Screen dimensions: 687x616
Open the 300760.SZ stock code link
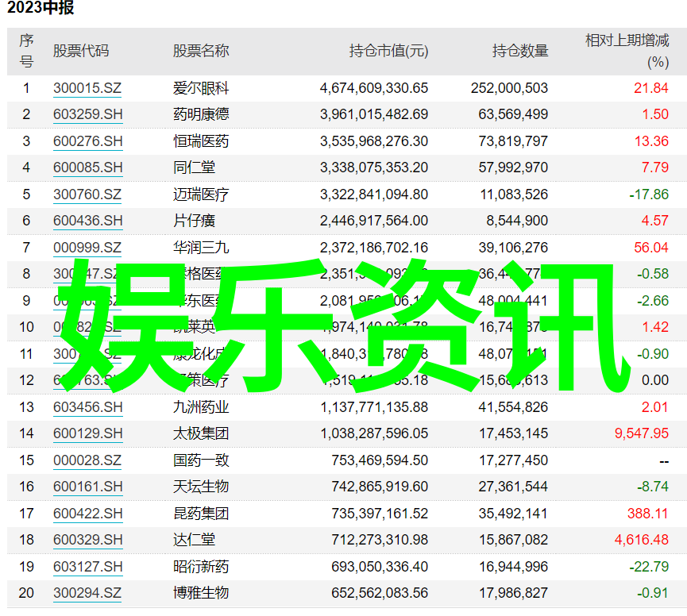(x=87, y=194)
